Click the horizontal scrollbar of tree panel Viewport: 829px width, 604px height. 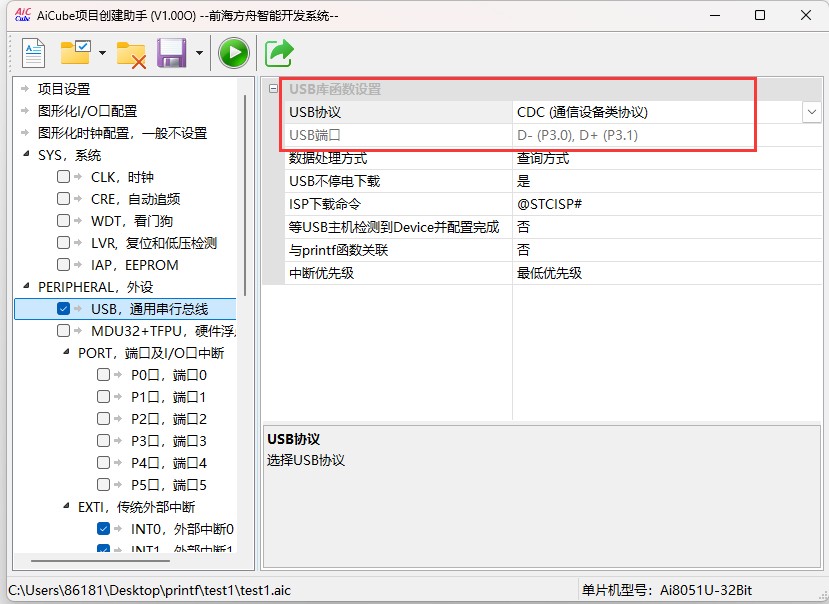pyautogui.click(x=100, y=561)
